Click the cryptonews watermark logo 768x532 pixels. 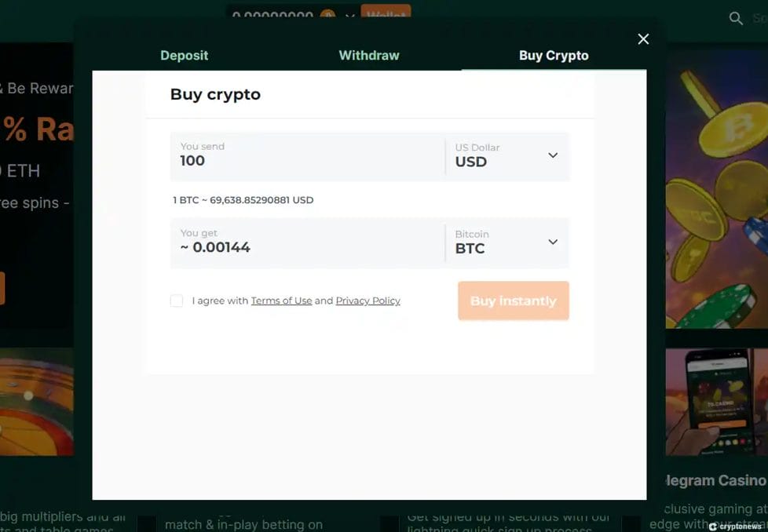click(x=734, y=527)
